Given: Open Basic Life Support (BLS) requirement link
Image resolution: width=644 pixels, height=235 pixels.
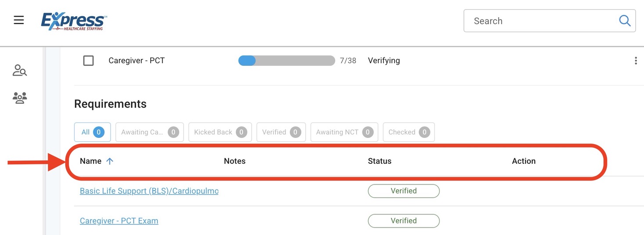Looking at the screenshot, I should [149, 191].
